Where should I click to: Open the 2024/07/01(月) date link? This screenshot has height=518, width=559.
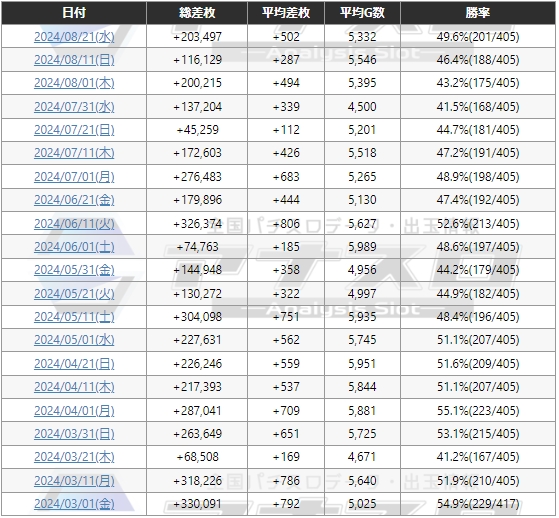click(74, 177)
